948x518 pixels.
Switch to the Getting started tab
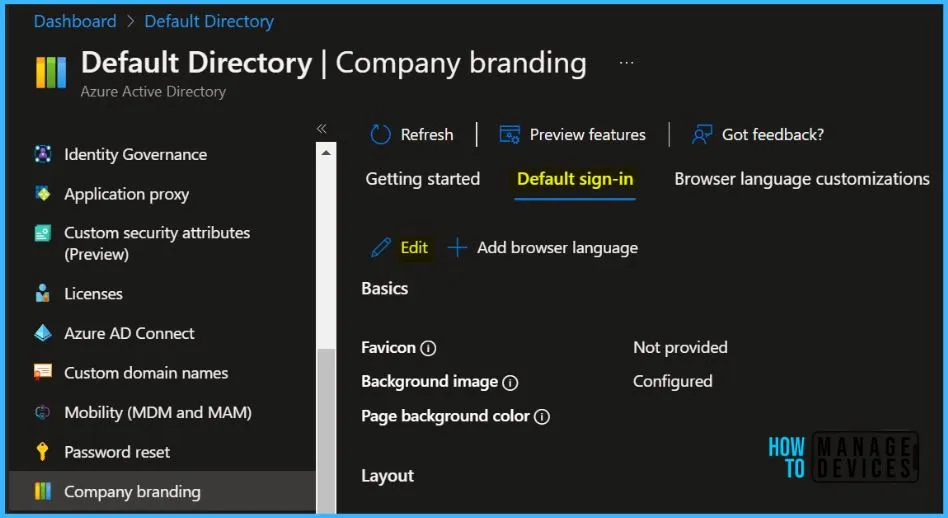423,179
